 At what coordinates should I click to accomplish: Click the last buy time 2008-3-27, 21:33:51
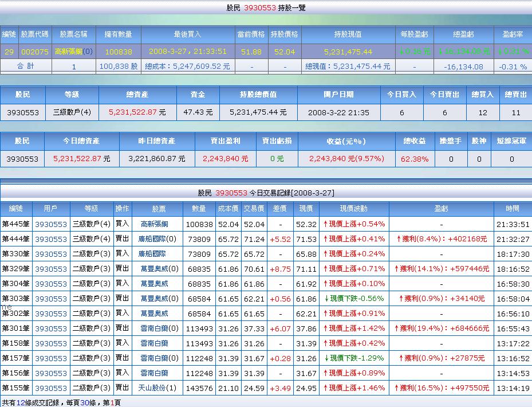point(188,51)
